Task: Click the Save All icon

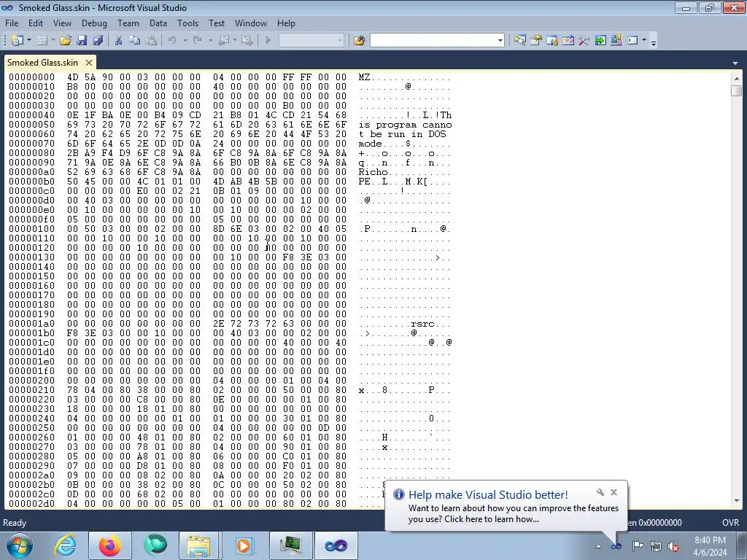Action: [x=98, y=41]
